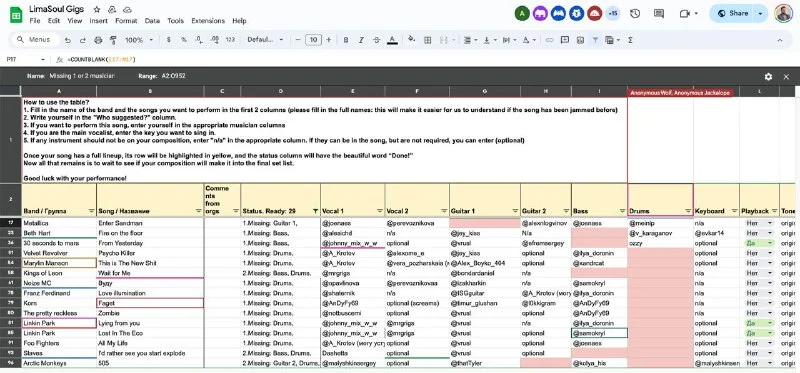The height and width of the screenshot is (373, 800).
Task: Insert a link from the toolbar
Action: pyautogui.click(x=549, y=40)
